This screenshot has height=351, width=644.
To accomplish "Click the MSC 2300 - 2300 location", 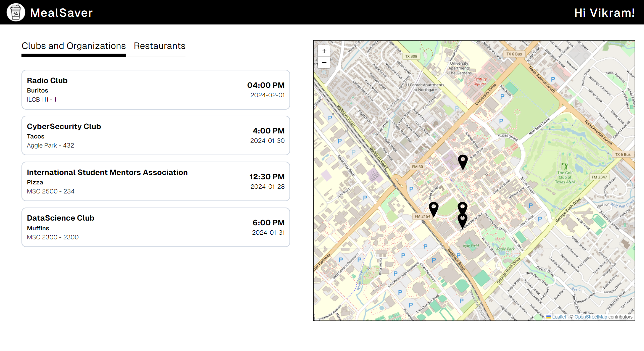I will [x=53, y=237].
